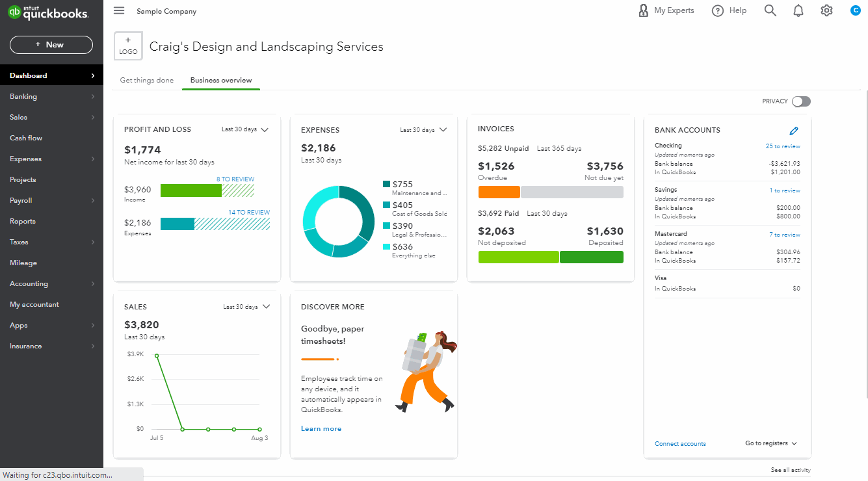868x481 pixels.
Task: Expand the Apps submenu chevron
Action: pyautogui.click(x=93, y=325)
